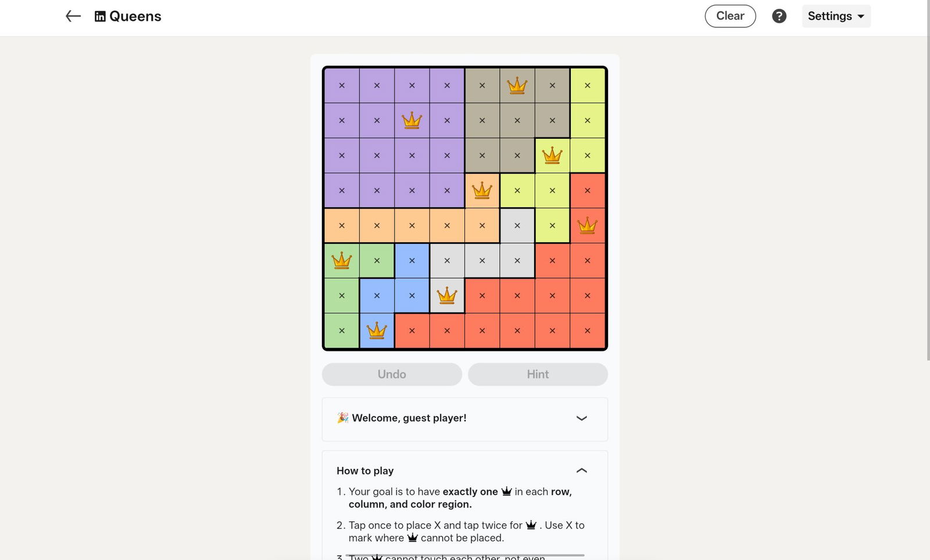Toggle the X in the grid's top-left corner cell
Image resolution: width=930 pixels, height=560 pixels.
tap(342, 86)
